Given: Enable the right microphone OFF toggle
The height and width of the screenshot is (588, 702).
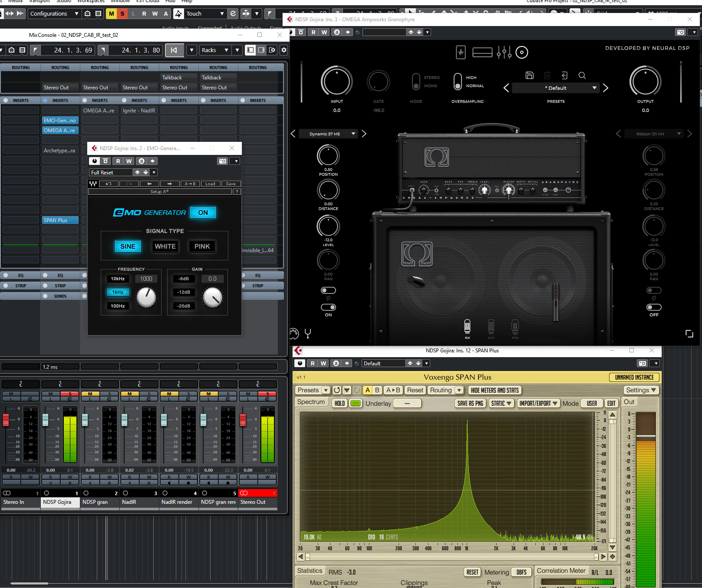Looking at the screenshot, I should [x=654, y=307].
